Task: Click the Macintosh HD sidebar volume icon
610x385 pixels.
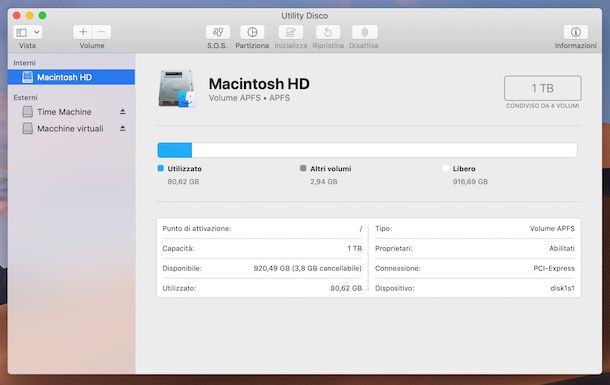Action: [28, 77]
